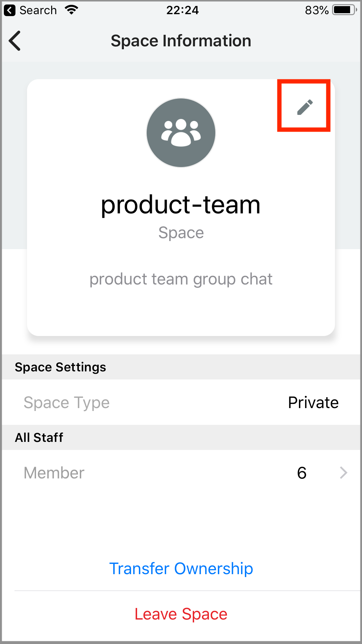Tap the member count 6
Image resolution: width=362 pixels, height=644 pixels.
302,473
